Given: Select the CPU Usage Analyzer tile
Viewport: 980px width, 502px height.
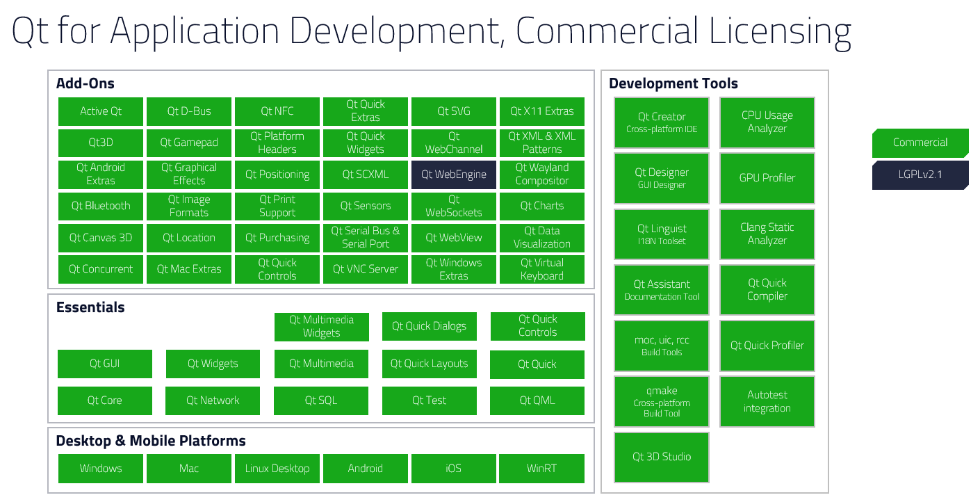Looking at the screenshot, I should [767, 122].
